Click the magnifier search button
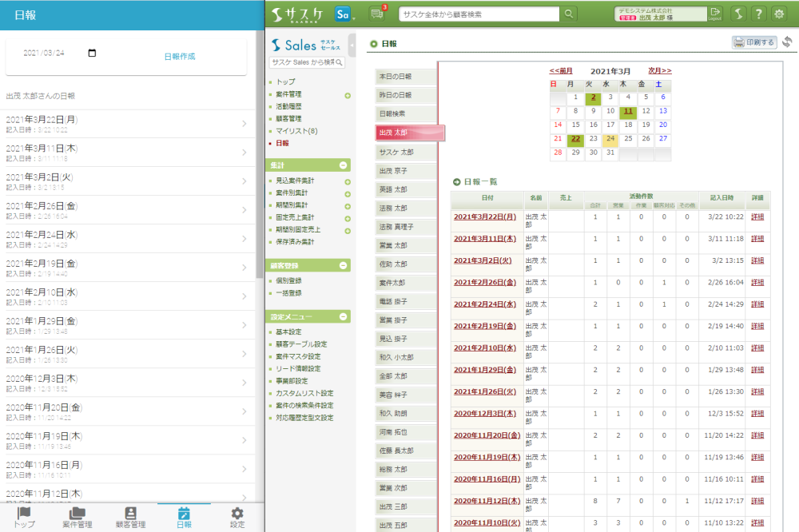 coord(569,14)
